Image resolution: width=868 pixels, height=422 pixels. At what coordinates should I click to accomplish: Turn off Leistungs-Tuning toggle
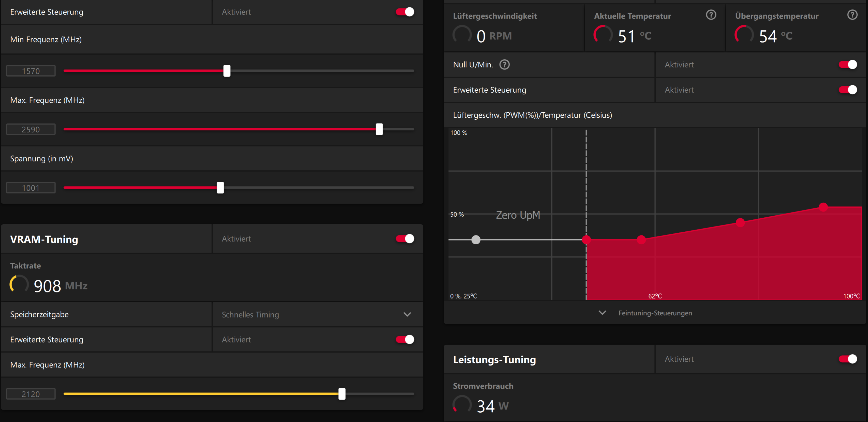pyautogui.click(x=848, y=359)
